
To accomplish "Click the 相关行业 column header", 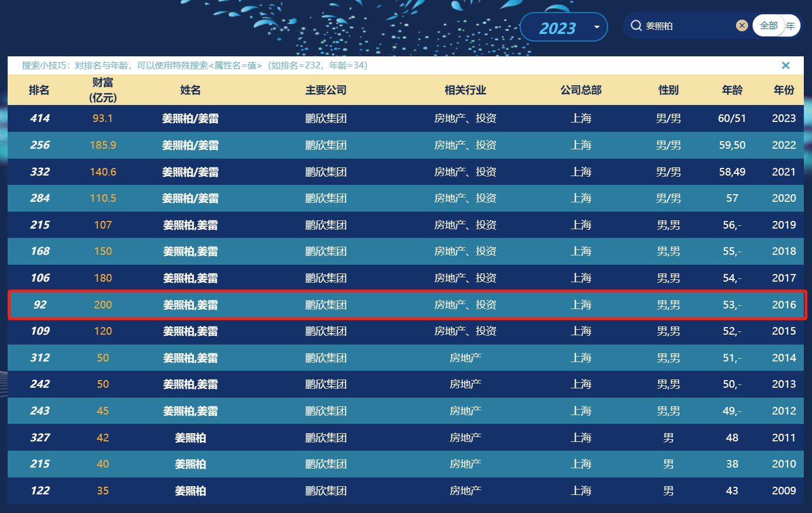I will 465,90.
